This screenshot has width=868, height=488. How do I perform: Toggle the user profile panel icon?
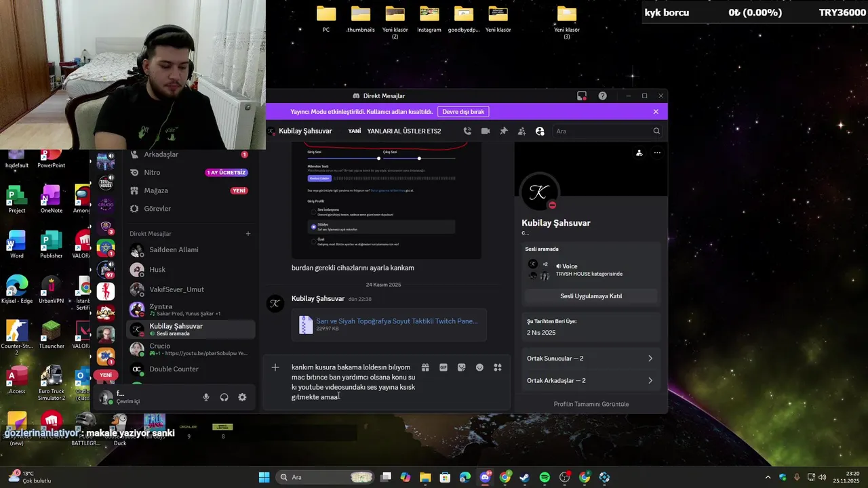[x=540, y=131]
